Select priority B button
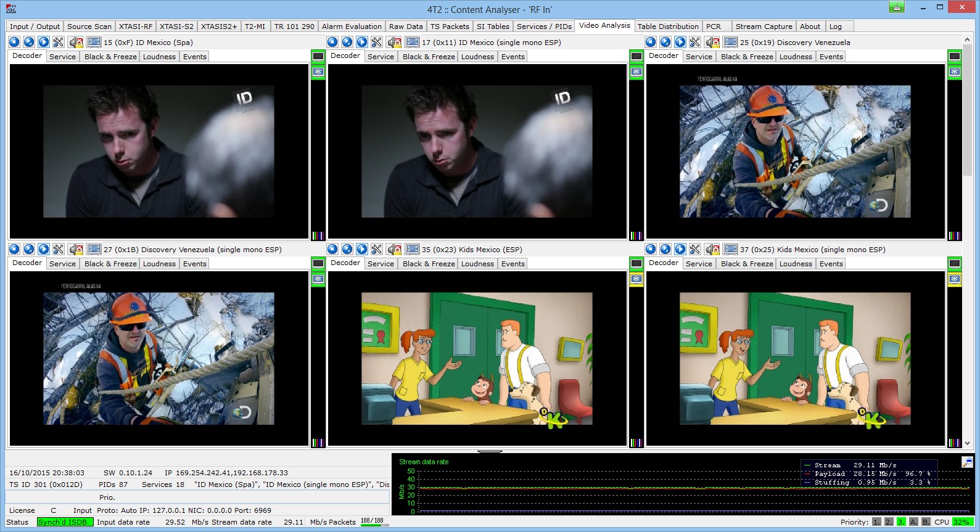Screen dimensions: 980x532 [x=926, y=522]
